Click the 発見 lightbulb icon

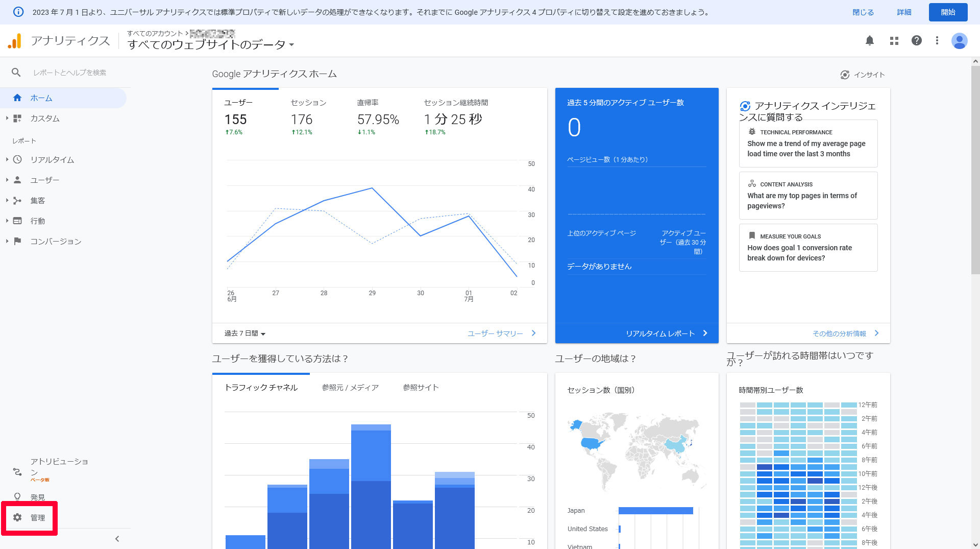(x=17, y=496)
